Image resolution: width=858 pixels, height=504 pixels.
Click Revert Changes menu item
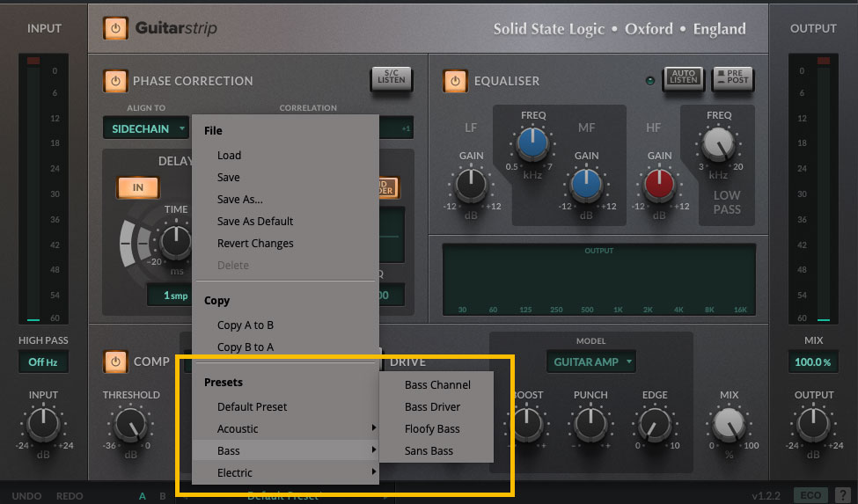click(255, 244)
